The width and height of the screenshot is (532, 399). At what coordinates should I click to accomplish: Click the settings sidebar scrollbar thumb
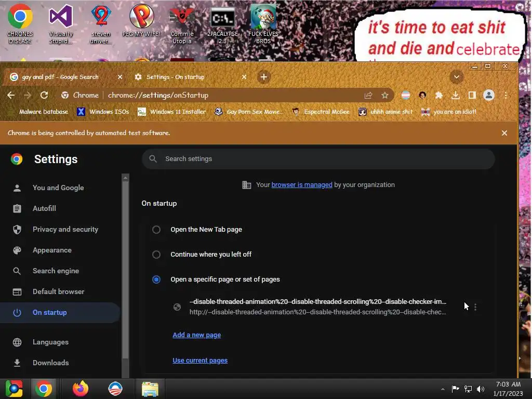[x=126, y=270]
